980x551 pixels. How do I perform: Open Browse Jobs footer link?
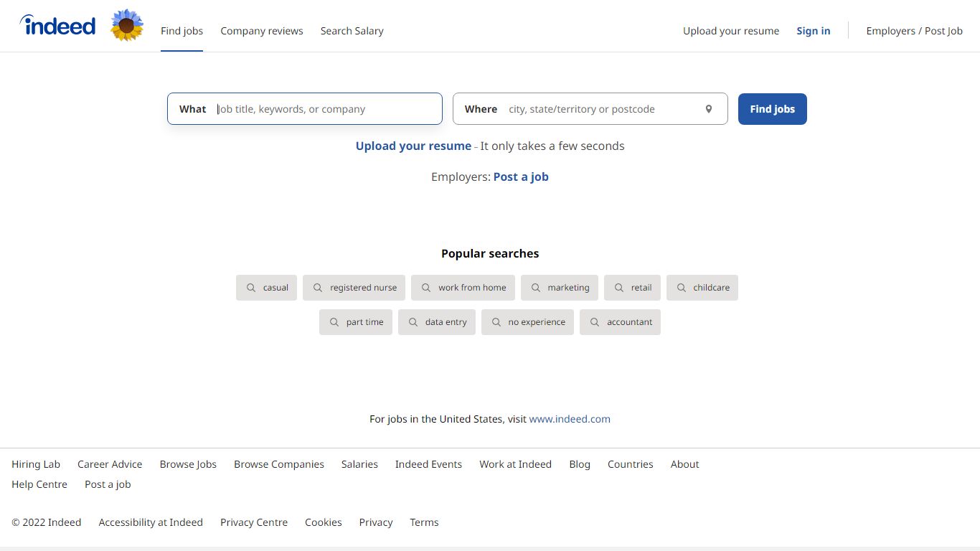coord(188,464)
